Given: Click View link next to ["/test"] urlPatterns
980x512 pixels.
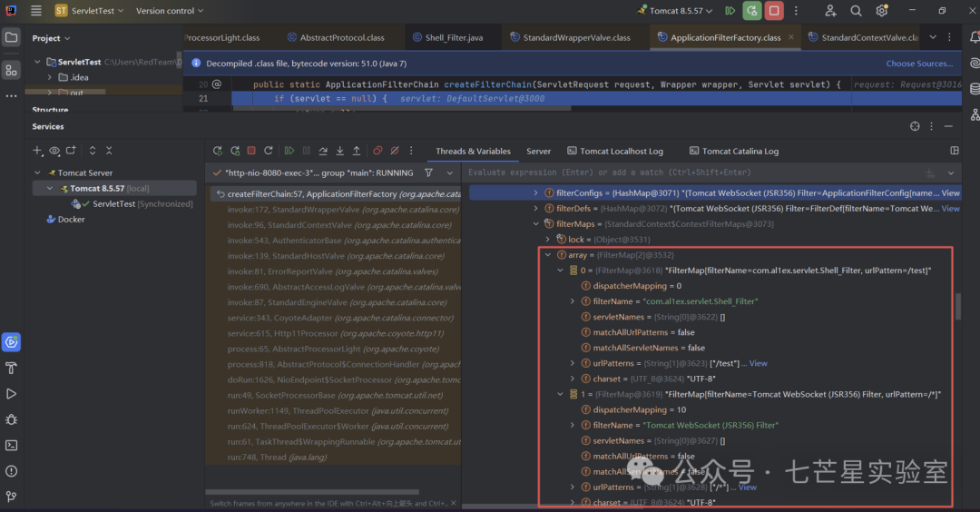Looking at the screenshot, I should 758,363.
